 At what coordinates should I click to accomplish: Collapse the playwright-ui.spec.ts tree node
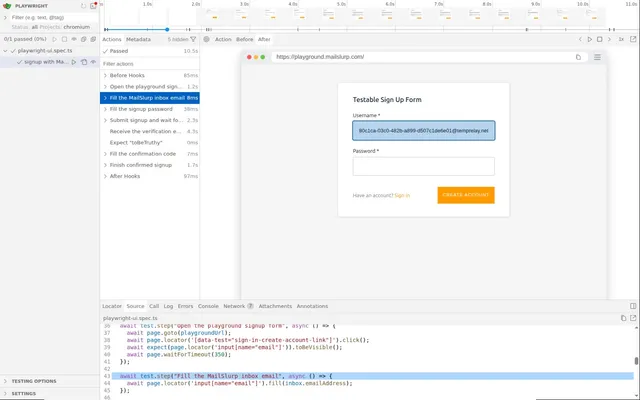coord(5,51)
